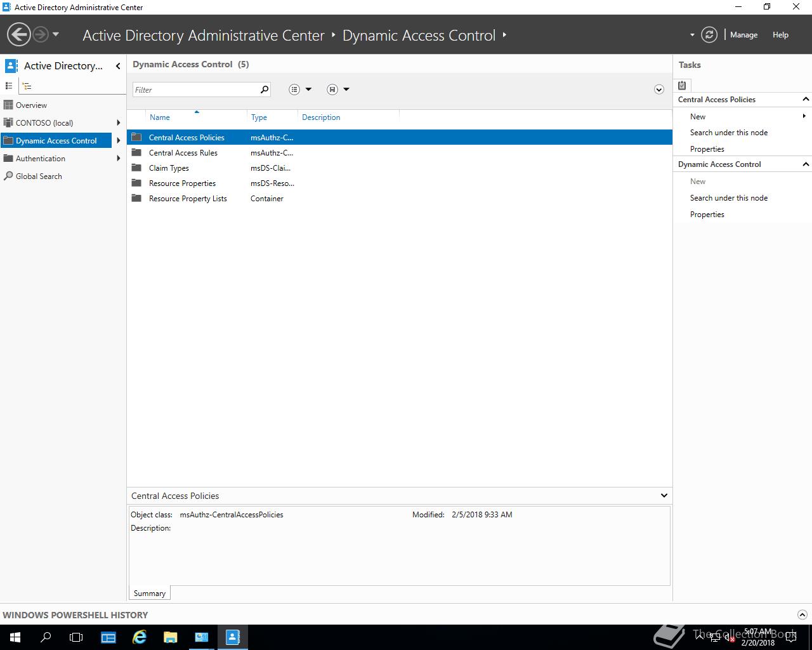
Task: Click Search under this node for Dynamic Access Control
Action: click(729, 198)
